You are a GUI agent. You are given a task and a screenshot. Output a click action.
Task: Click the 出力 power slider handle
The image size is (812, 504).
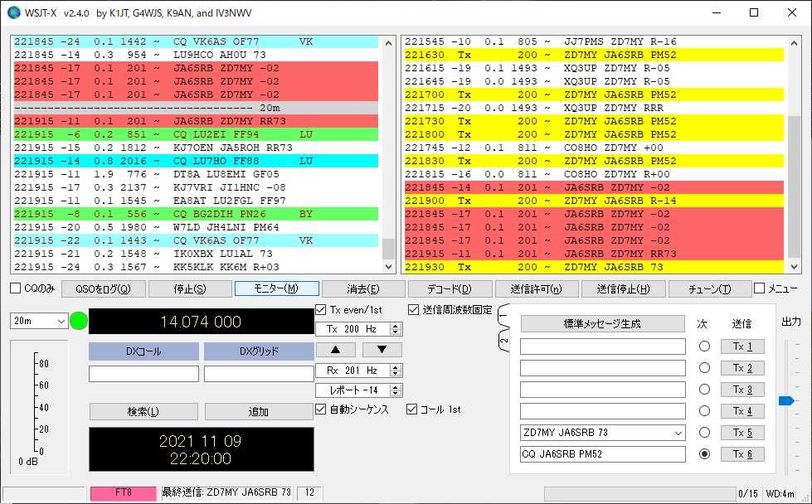(786, 400)
